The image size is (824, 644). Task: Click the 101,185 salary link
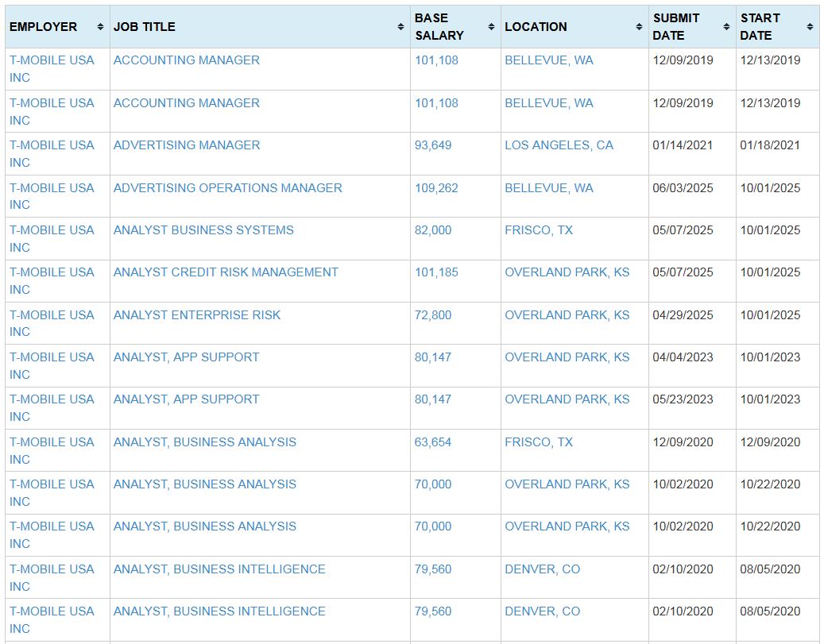[436, 272]
